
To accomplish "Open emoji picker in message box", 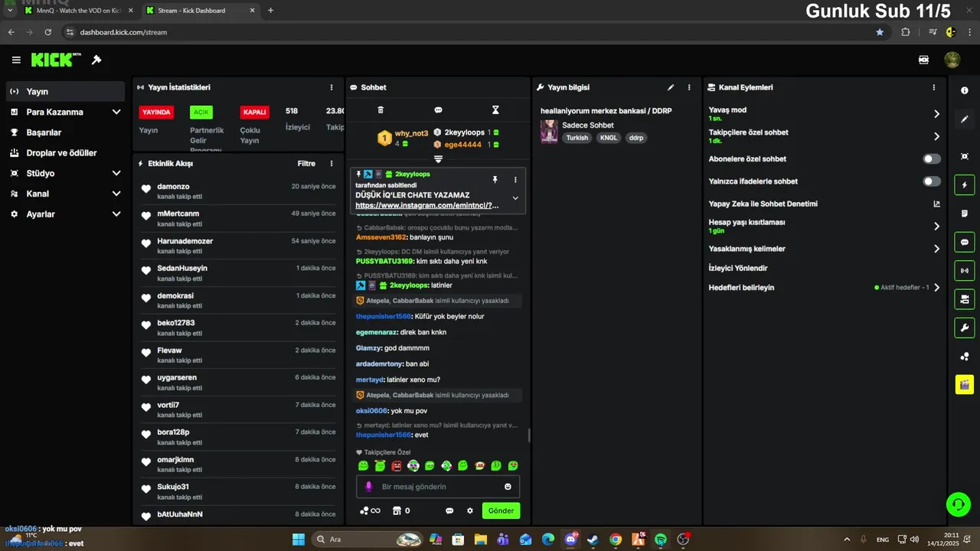I will [x=508, y=487].
